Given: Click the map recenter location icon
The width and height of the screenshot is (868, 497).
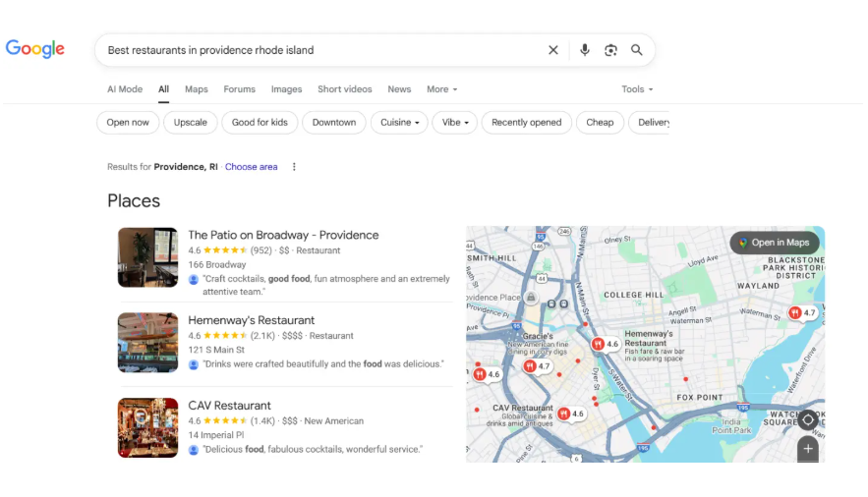Looking at the screenshot, I should [x=808, y=419].
